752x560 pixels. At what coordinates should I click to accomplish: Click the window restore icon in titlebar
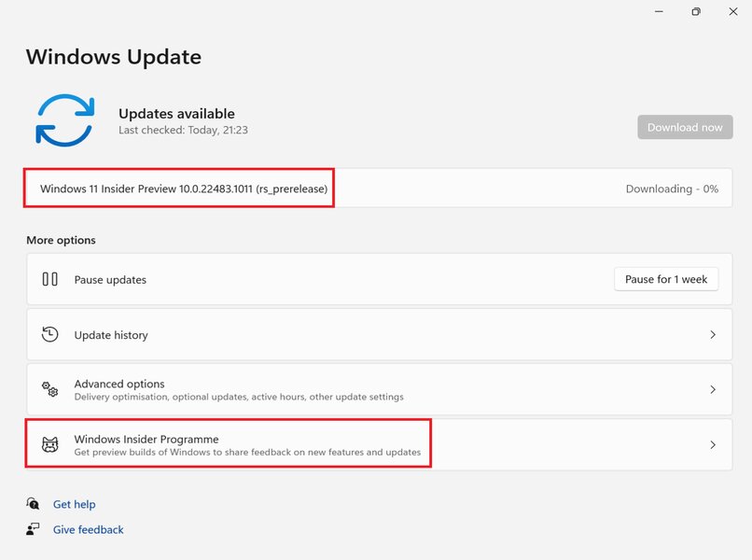click(694, 12)
